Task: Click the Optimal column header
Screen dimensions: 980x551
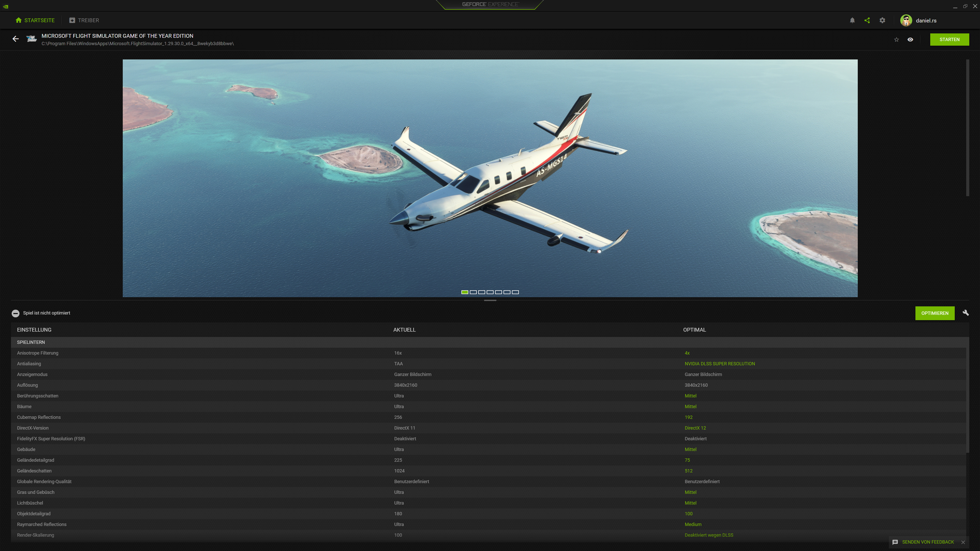Action: click(x=694, y=330)
